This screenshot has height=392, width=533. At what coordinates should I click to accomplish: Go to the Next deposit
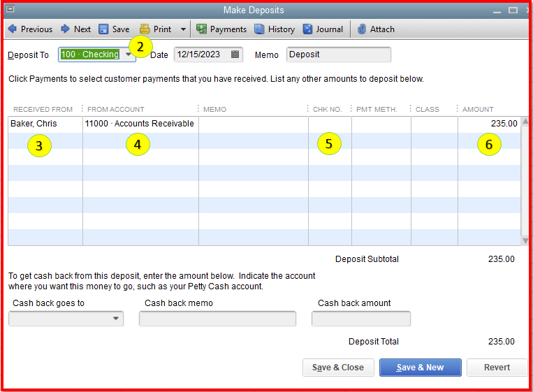75,29
